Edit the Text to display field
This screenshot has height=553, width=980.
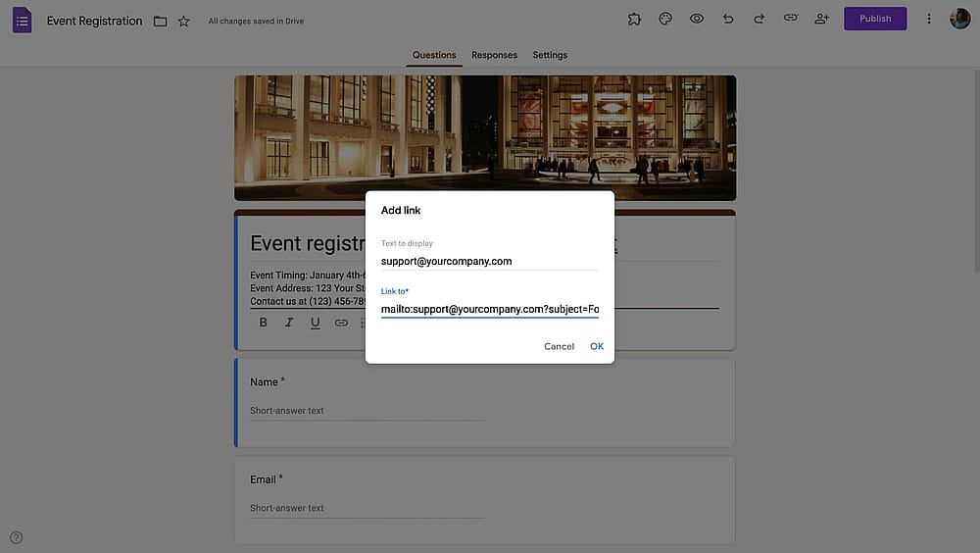pyautogui.click(x=490, y=262)
